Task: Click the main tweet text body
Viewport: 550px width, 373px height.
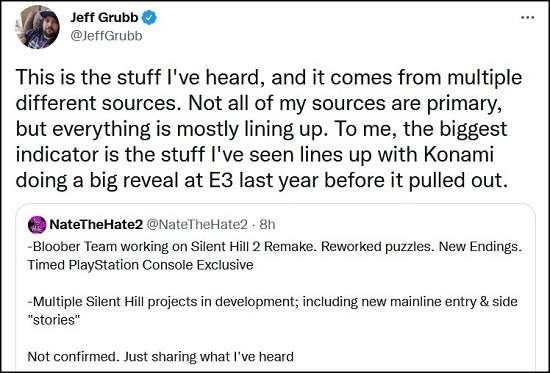Action: (269, 129)
